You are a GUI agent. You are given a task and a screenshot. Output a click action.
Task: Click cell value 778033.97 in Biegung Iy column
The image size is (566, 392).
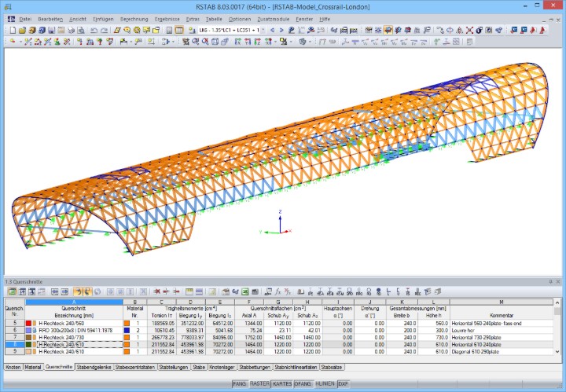(x=191, y=338)
